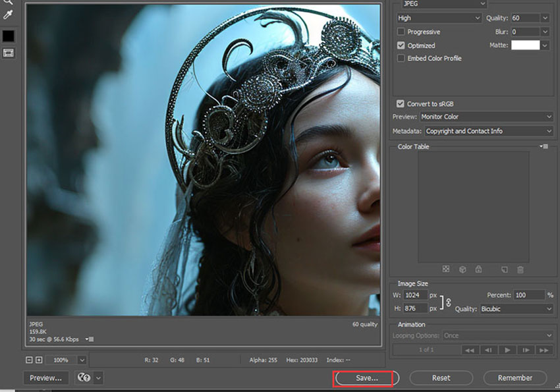
Task: Click map selected colors to transparent icon
Action: coord(446,269)
